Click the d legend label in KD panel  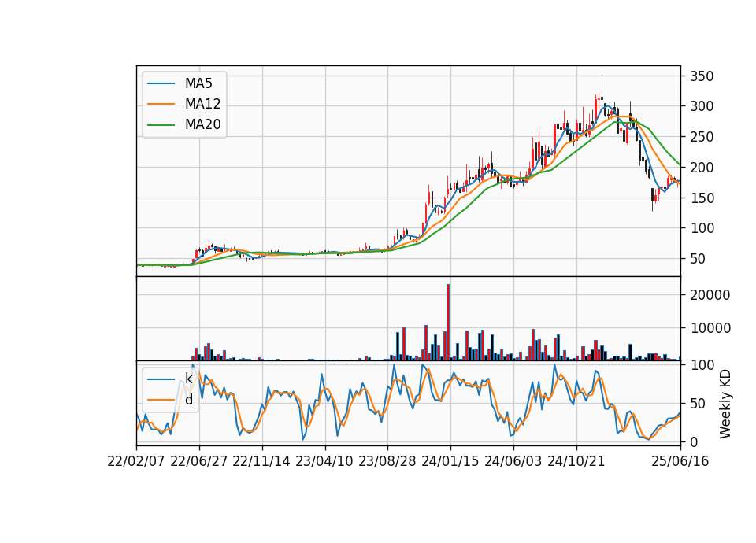[x=188, y=400]
